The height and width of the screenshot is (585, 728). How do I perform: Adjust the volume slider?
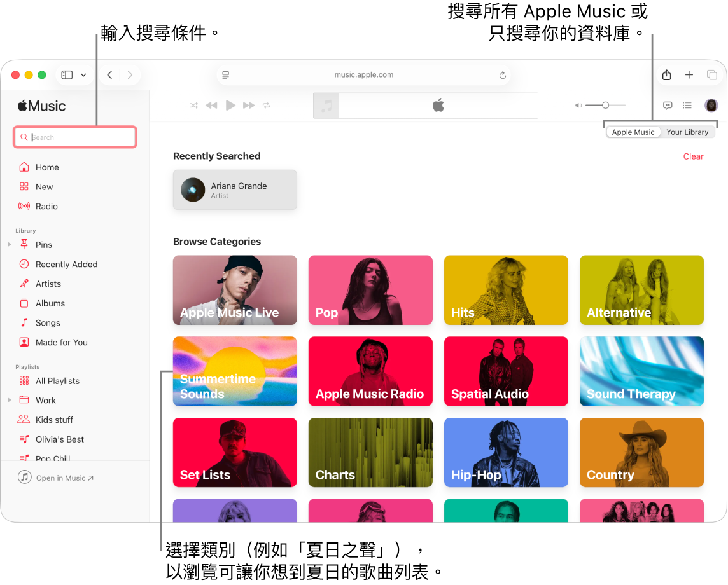606,105
